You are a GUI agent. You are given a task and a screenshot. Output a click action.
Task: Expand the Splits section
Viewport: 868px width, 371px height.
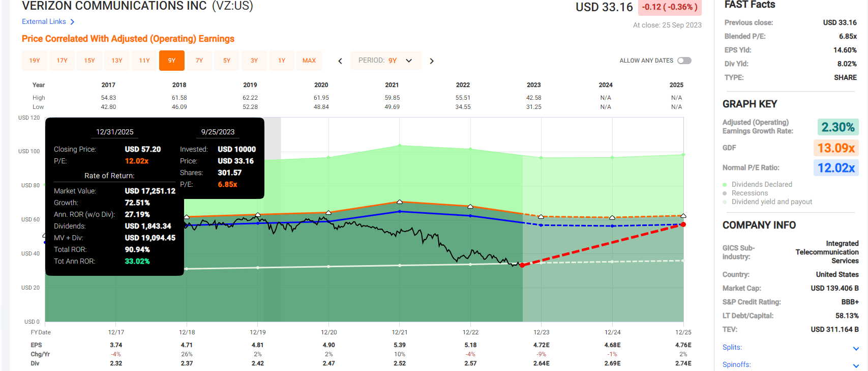tap(856, 349)
